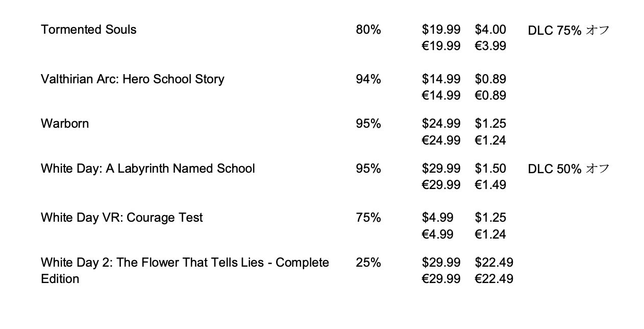This screenshot has height=329, width=644.
Task: Select the €3.99 sale price
Action: (490, 46)
